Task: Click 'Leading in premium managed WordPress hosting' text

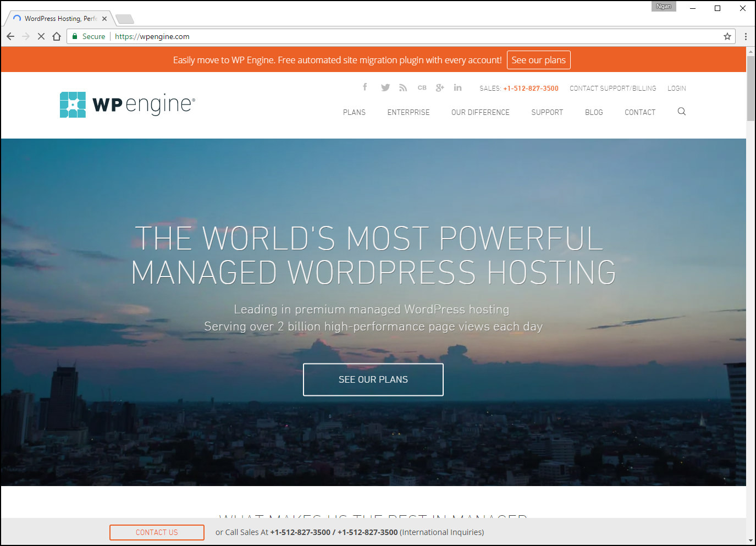Action: (x=372, y=309)
